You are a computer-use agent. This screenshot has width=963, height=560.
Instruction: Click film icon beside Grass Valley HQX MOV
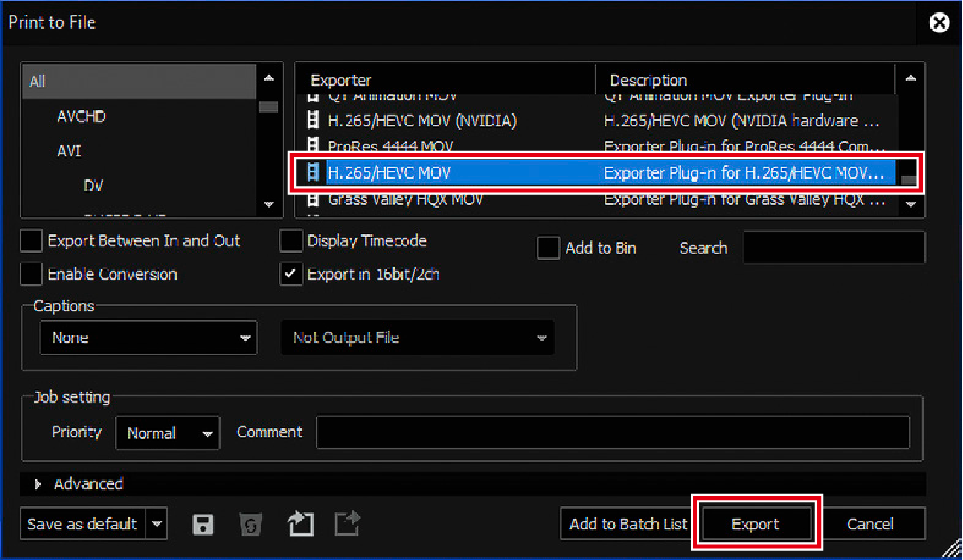coord(313,200)
